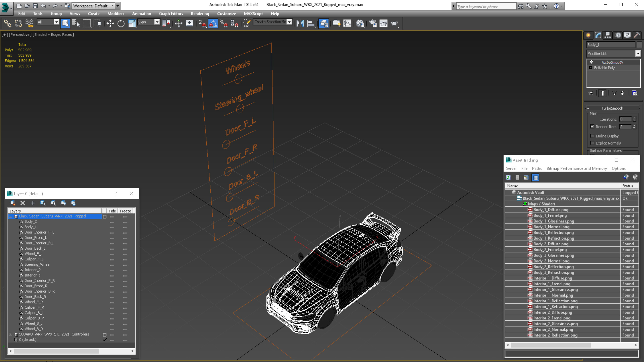Click the Align tool icon
This screenshot has height=362, width=644.
pyautogui.click(x=311, y=23)
